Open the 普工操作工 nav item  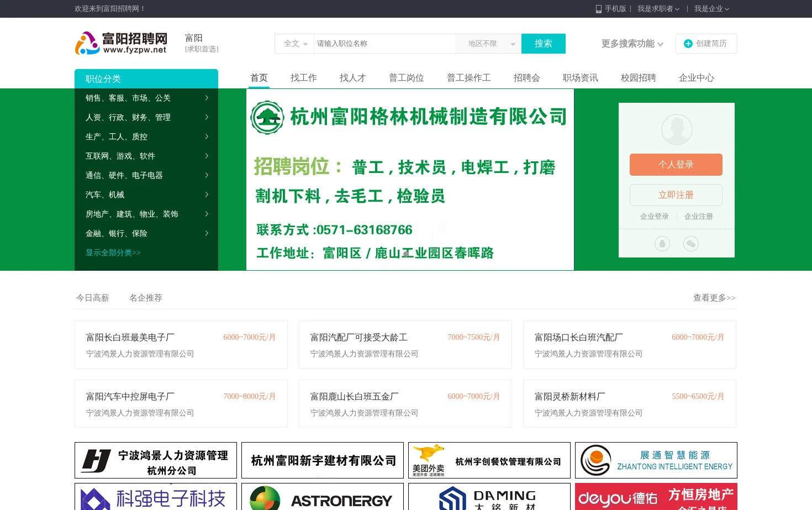pos(469,78)
